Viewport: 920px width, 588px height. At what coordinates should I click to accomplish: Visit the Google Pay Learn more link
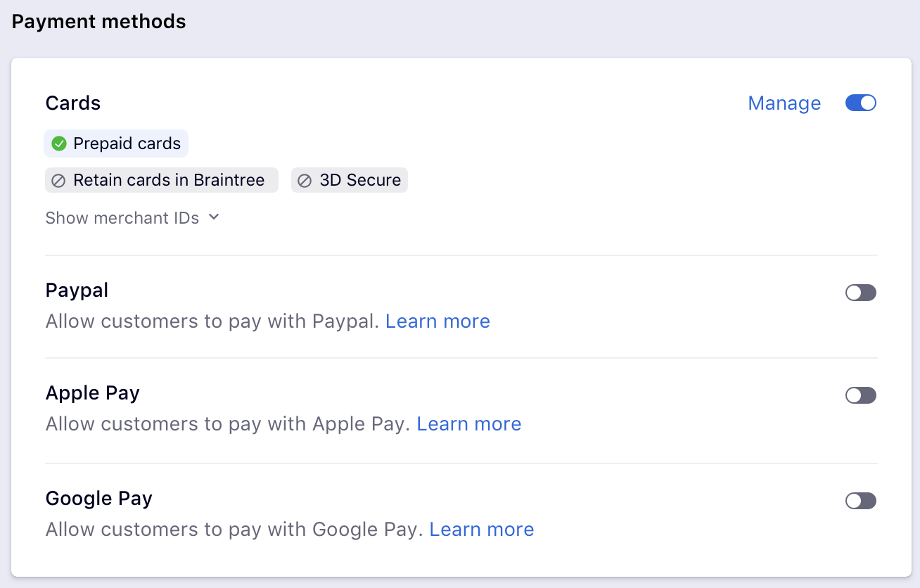[482, 530]
